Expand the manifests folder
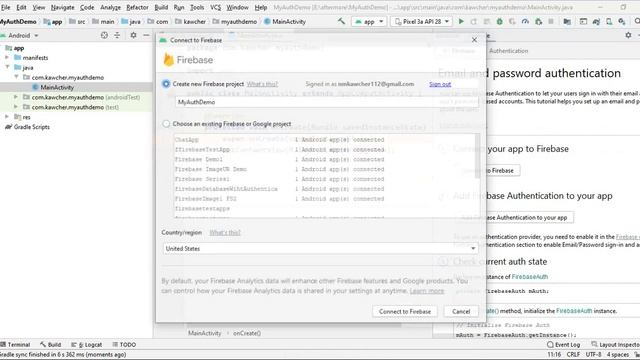Viewport: 640px width, 360px height. [x=7, y=58]
